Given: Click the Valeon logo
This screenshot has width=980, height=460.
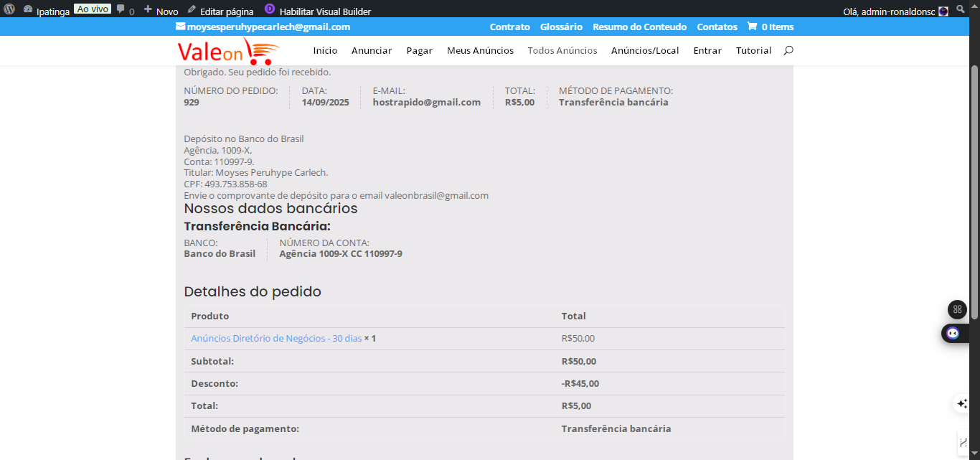Looking at the screenshot, I should tap(228, 52).
